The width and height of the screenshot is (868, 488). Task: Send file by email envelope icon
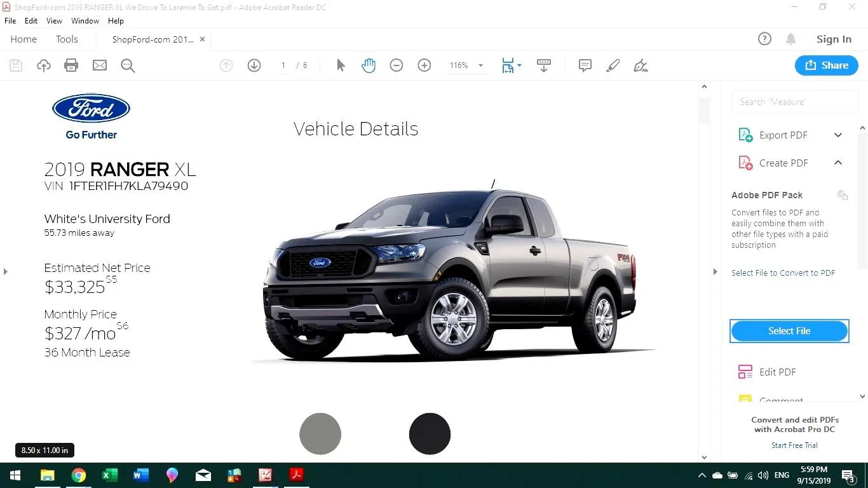(100, 65)
